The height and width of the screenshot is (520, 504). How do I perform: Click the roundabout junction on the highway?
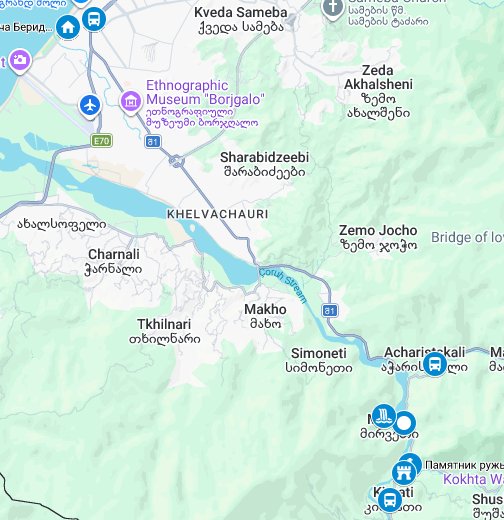click(x=176, y=161)
